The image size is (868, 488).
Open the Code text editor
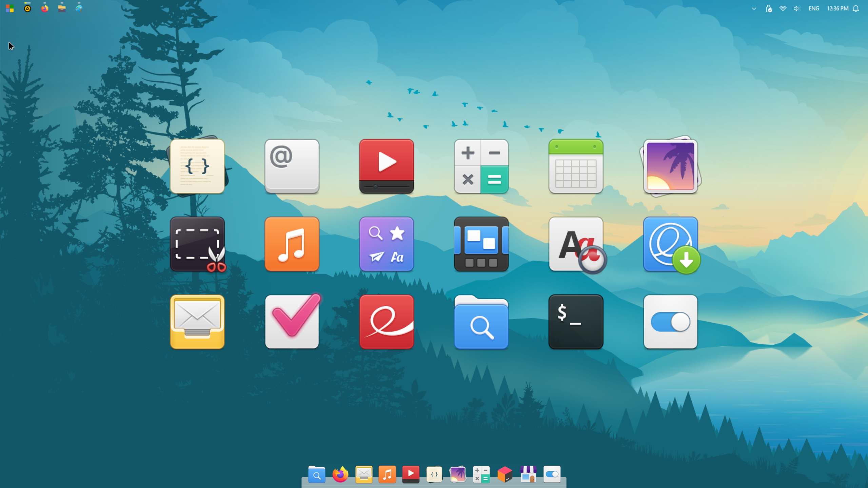point(197,166)
